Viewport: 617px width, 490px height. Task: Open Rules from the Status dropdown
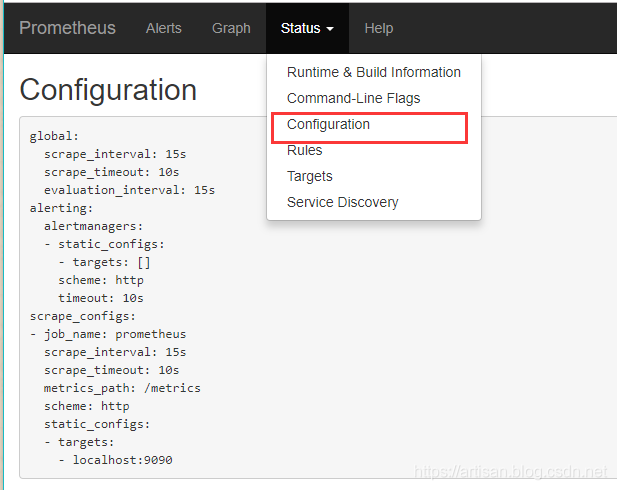tap(304, 150)
